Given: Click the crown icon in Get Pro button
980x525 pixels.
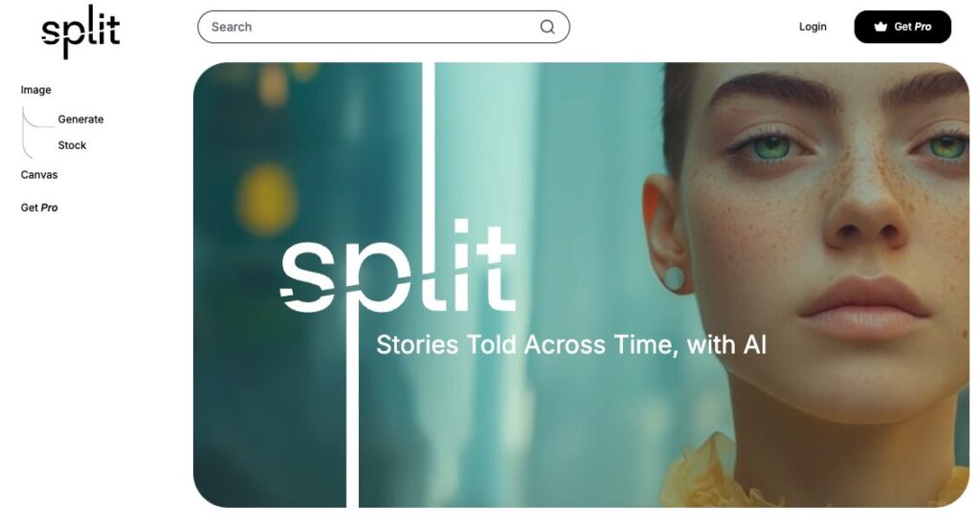Looking at the screenshot, I should [x=880, y=27].
